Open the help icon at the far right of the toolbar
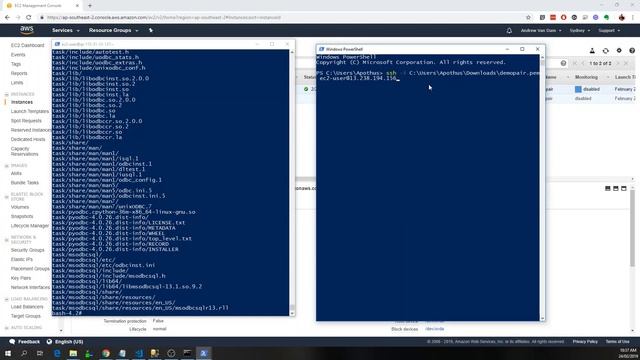Screen dimensions: 640x360 point(632,51)
